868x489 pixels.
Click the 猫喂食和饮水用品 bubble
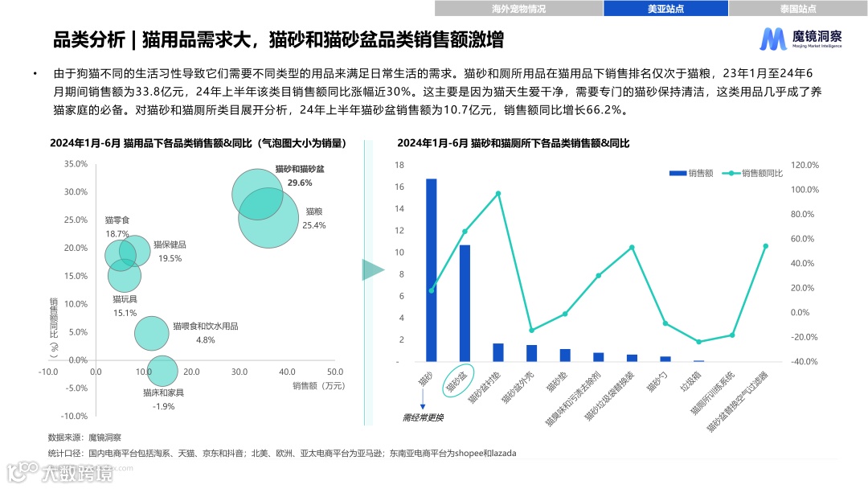point(152,334)
